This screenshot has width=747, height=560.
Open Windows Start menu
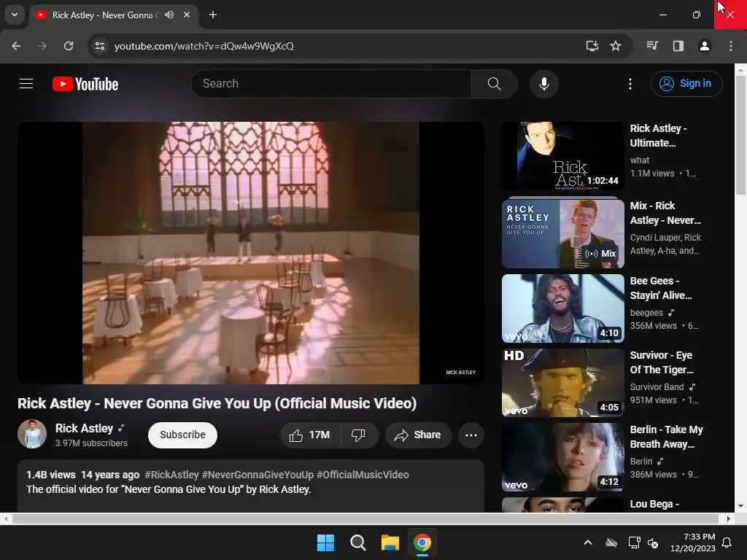pos(325,542)
